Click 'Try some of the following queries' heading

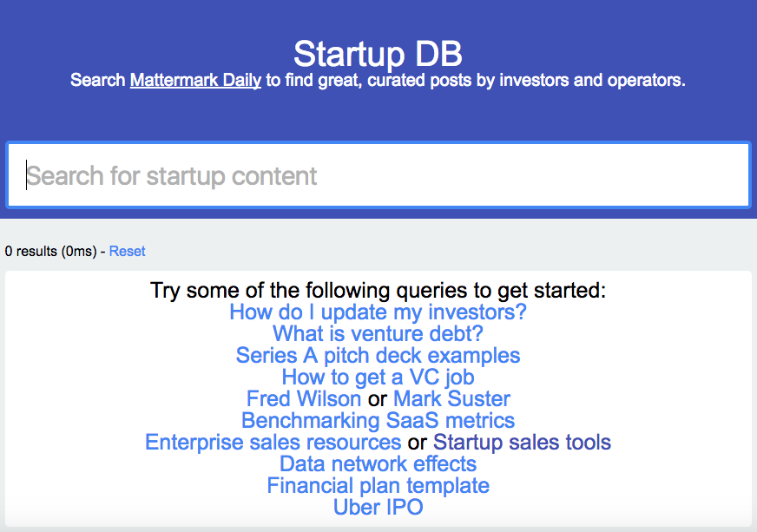pos(378,291)
